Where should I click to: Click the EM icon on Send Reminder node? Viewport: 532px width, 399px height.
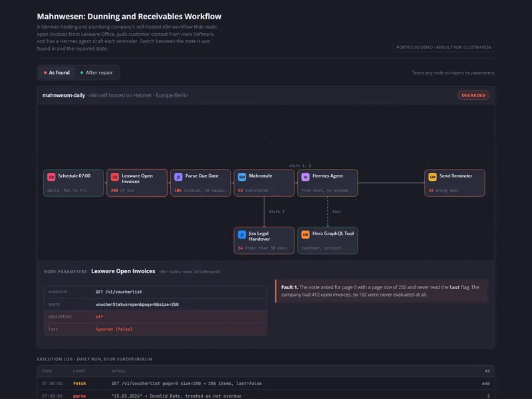point(432,177)
